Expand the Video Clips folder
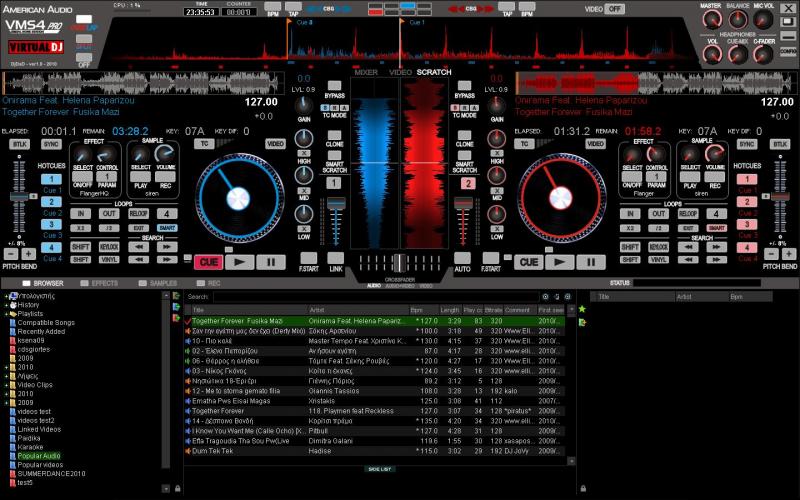 click(6, 385)
